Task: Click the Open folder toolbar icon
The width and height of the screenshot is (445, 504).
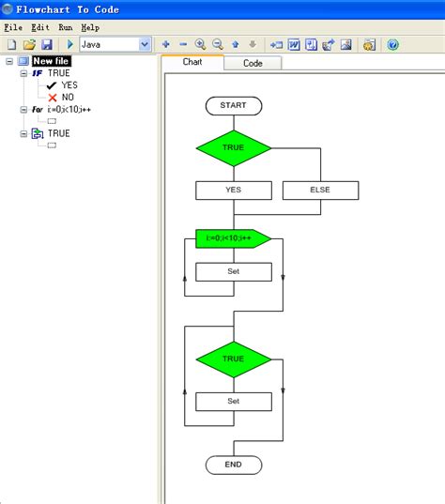Action: click(29, 44)
